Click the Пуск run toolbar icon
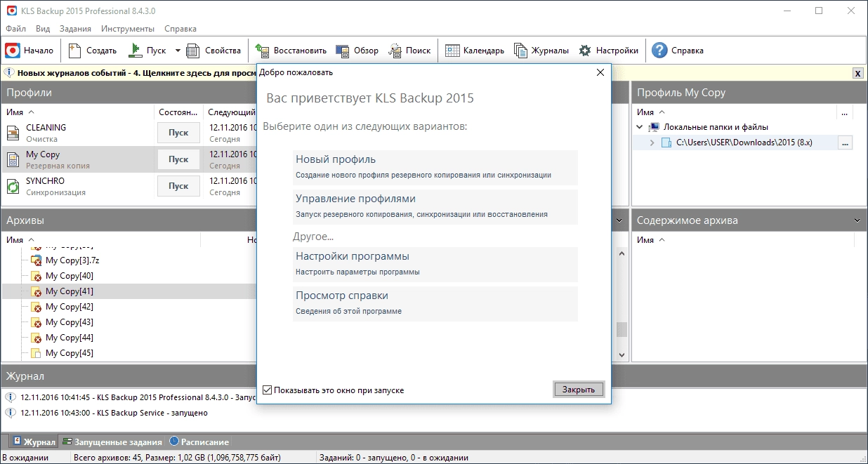The image size is (868, 464). click(x=135, y=51)
